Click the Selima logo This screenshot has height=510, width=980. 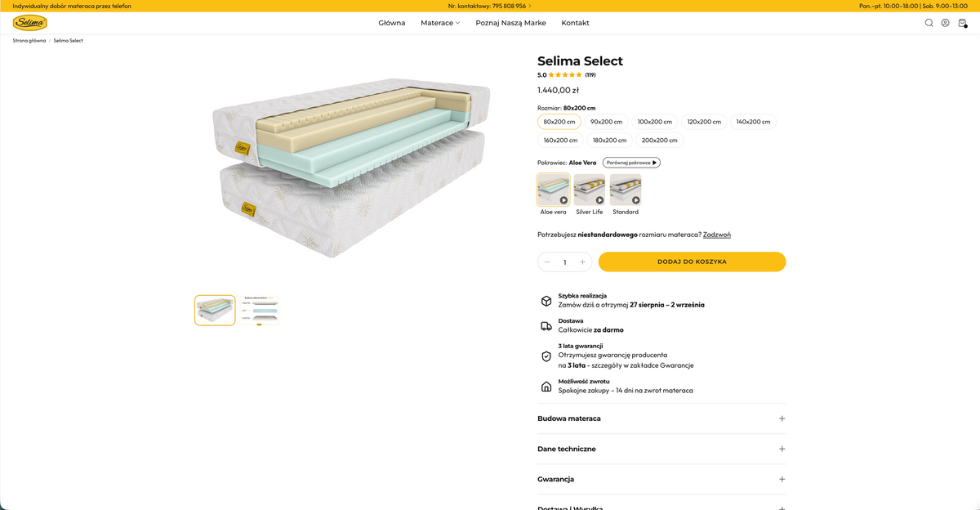[x=30, y=23]
